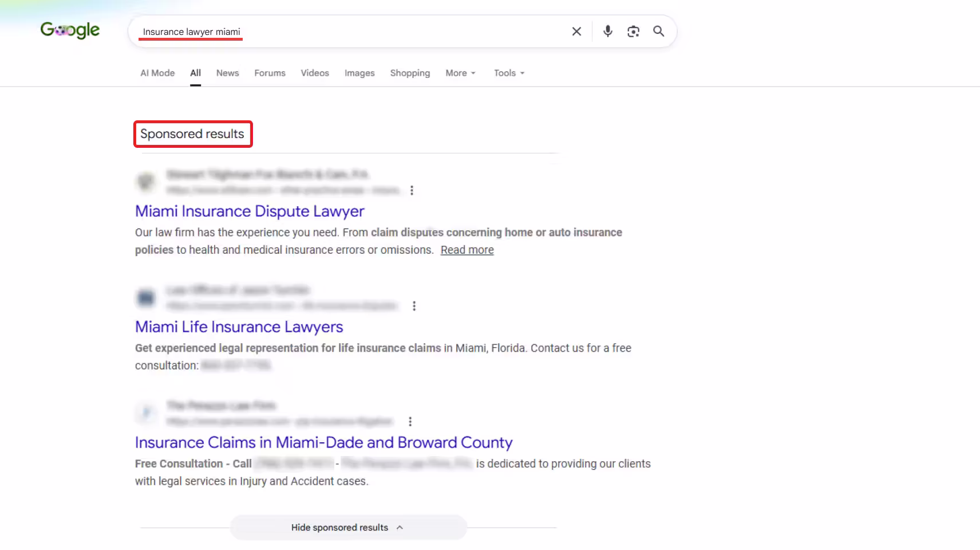980x550 pixels.
Task: Open 'Miami Insurance Dispute Lawyer' result
Action: click(250, 211)
